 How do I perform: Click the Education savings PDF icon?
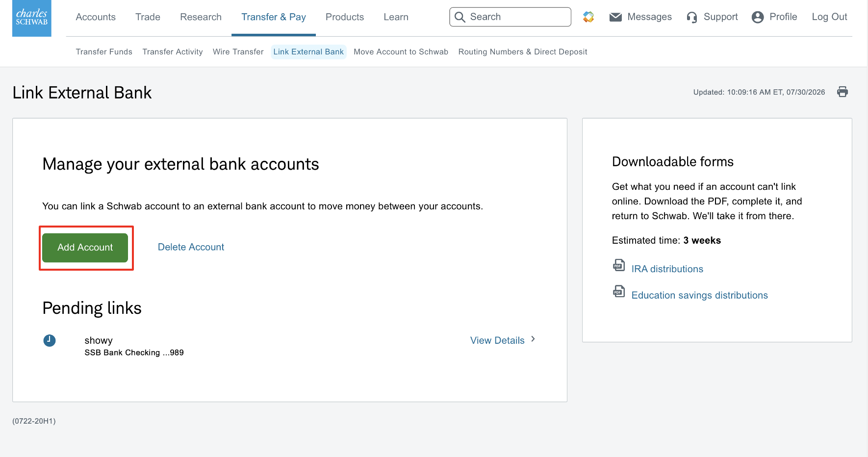coord(619,292)
